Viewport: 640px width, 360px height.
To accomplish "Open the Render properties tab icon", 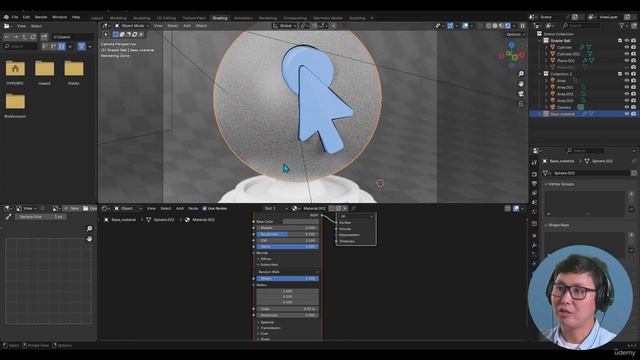I will (534, 174).
